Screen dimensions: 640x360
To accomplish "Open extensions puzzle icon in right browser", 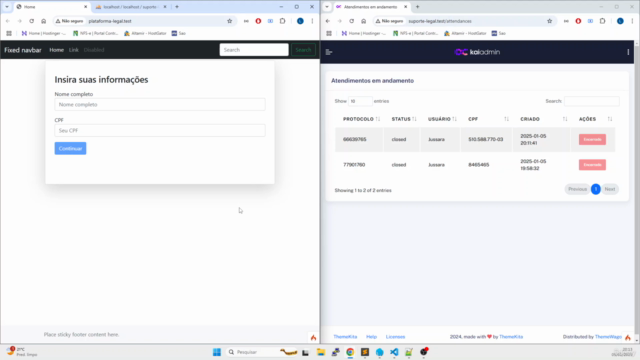I will 602,21.
